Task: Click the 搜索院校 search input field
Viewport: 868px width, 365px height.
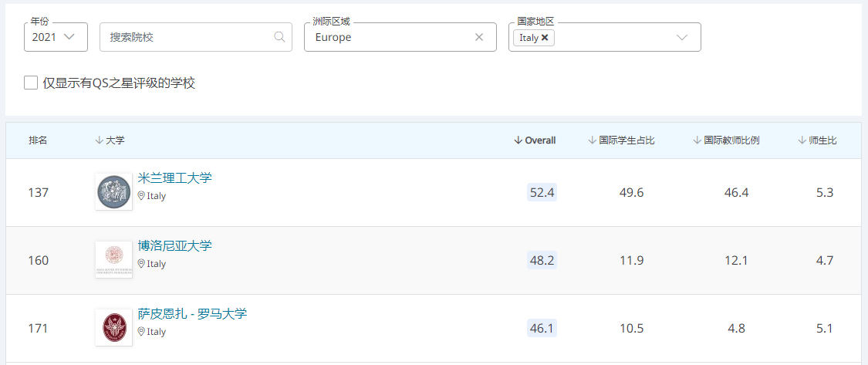Action: click(195, 37)
